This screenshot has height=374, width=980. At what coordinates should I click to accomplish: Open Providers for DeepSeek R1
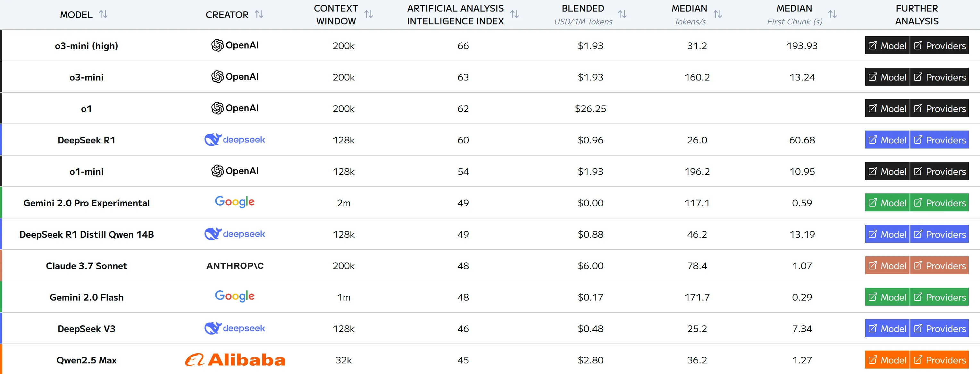click(939, 140)
